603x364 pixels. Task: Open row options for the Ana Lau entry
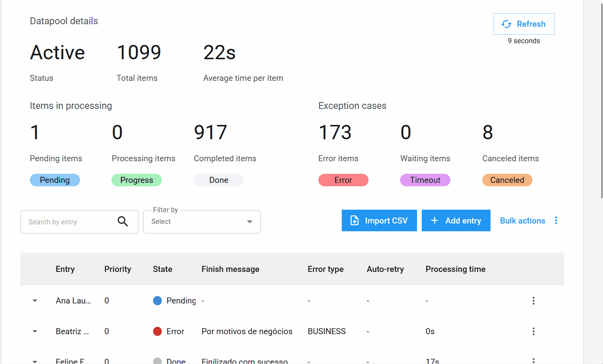tap(533, 300)
